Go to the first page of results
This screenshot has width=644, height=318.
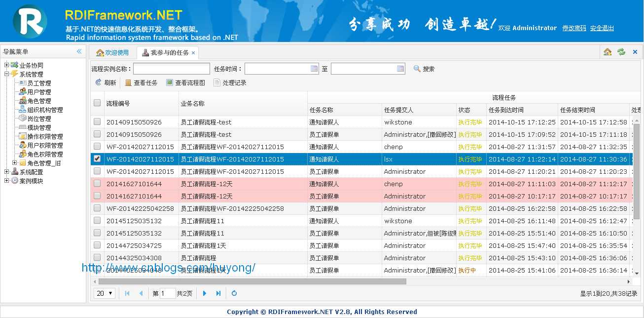pyautogui.click(x=127, y=293)
